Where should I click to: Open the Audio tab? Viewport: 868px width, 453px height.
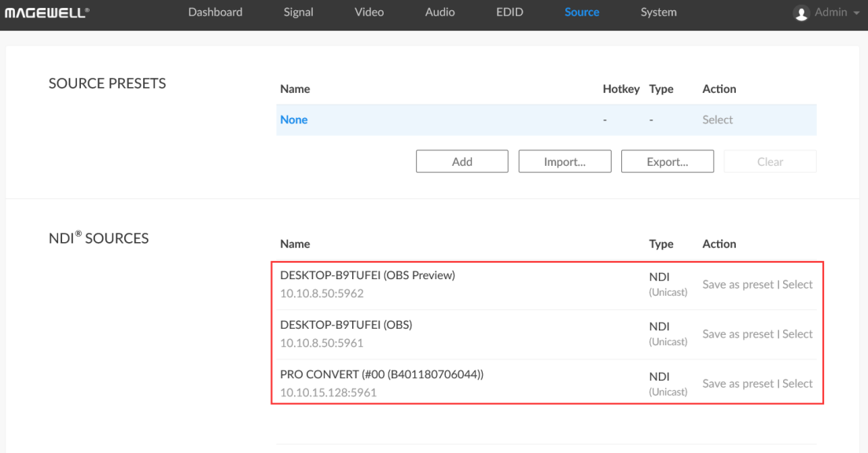440,13
